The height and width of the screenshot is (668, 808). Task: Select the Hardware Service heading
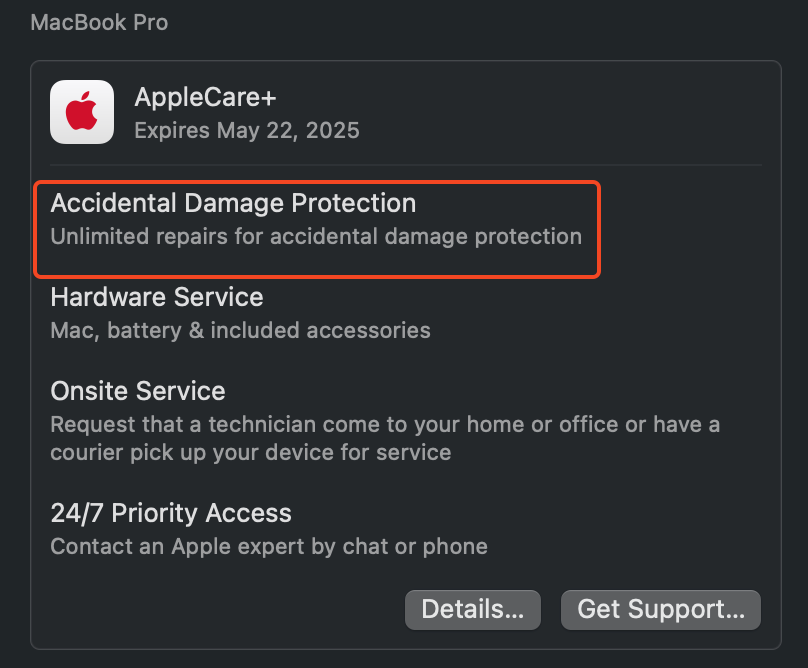pyautogui.click(x=156, y=297)
